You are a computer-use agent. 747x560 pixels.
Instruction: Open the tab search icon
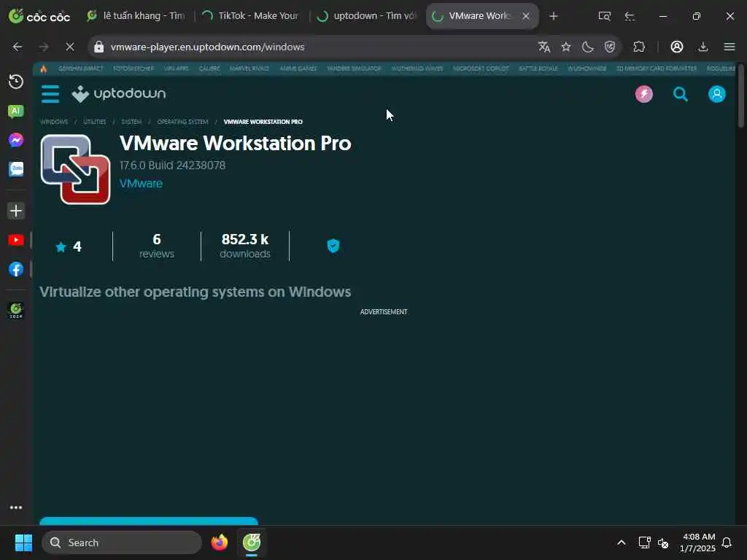coord(604,16)
